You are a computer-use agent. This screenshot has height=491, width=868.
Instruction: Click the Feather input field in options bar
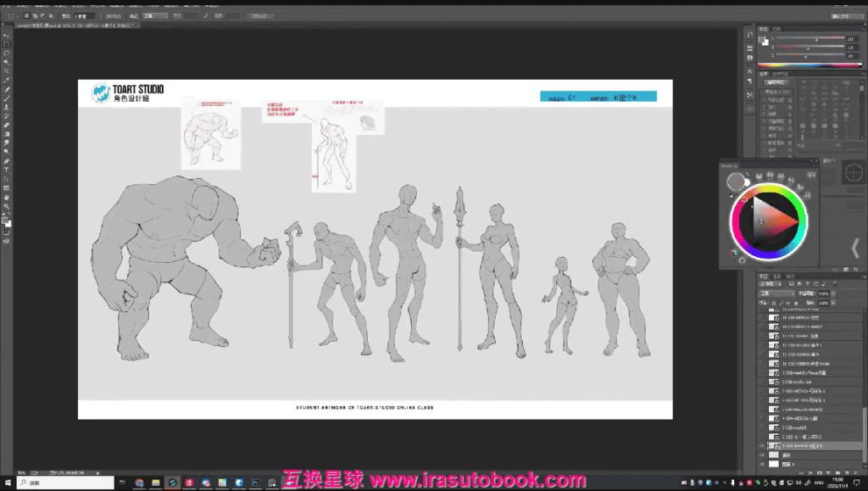pos(85,16)
